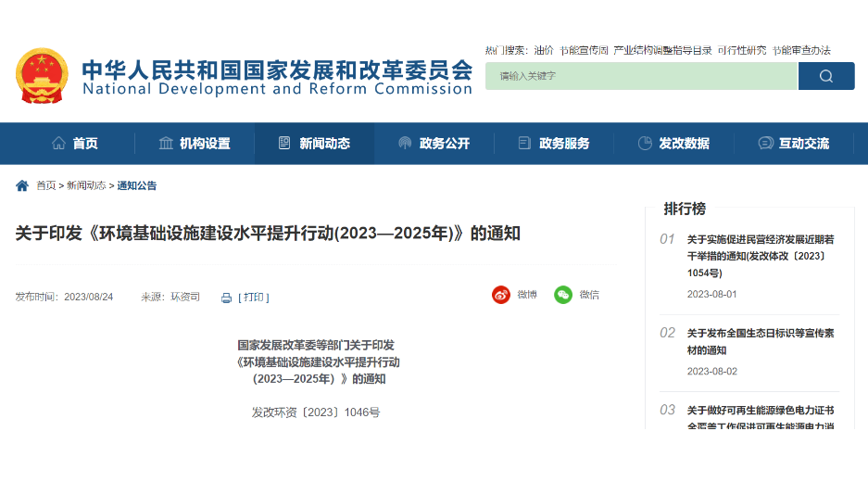Open 通知公告 breadcrumb link
This screenshot has width=868, height=482.
[137, 185]
